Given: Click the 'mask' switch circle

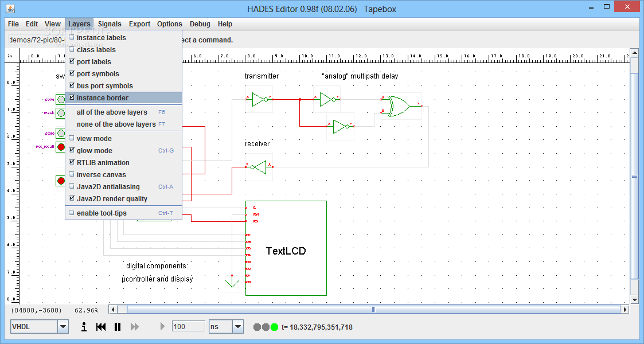Looking at the screenshot, I should pyautogui.click(x=61, y=112).
